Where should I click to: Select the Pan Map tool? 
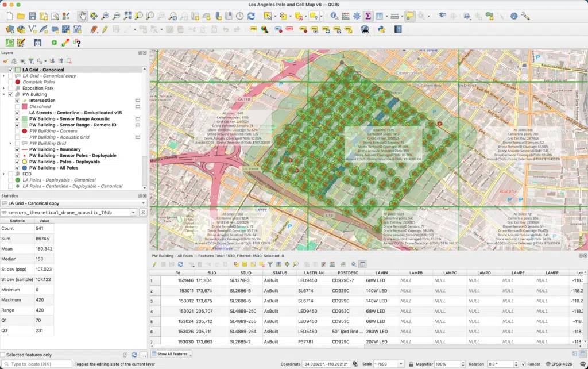pyautogui.click(x=83, y=17)
